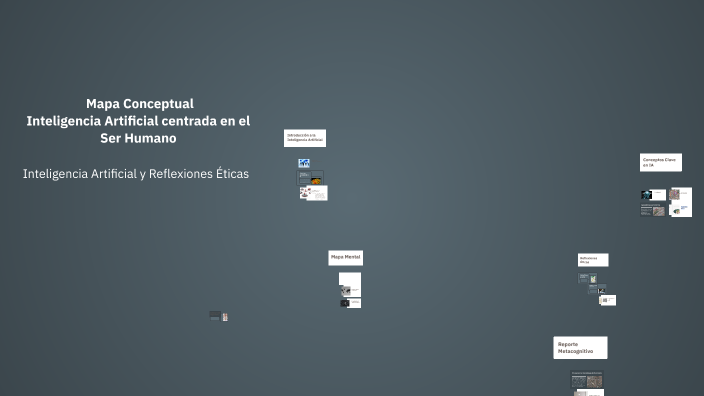The height and width of the screenshot is (396, 704).
Task: Select the slide with blue glowing figure under Conceptos Clave
Action: tap(653, 194)
